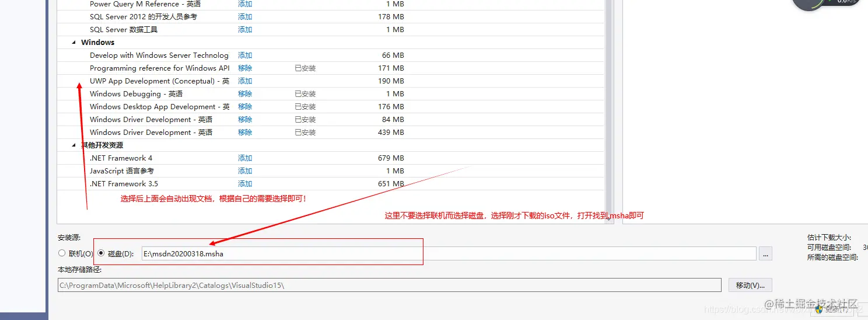Viewport: 868px width, 320px height.
Task: Open the browse "..." button for disk source
Action: click(x=765, y=254)
